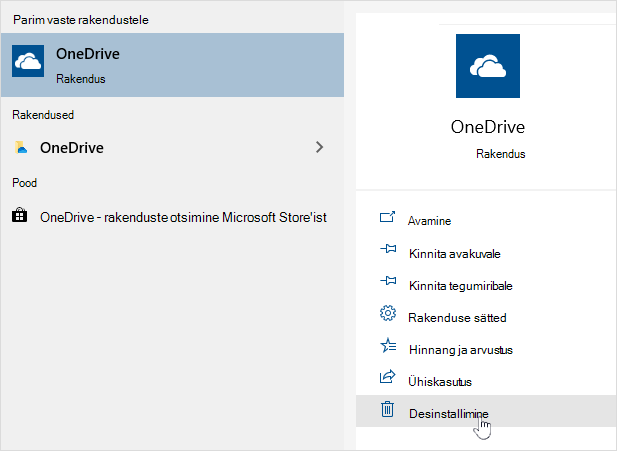Click the Pood section heading

pyautogui.click(x=24, y=183)
